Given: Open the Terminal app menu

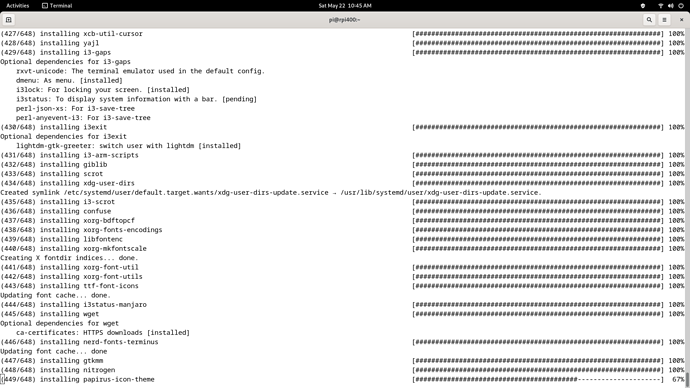Looking at the screenshot, I should (x=57, y=6).
